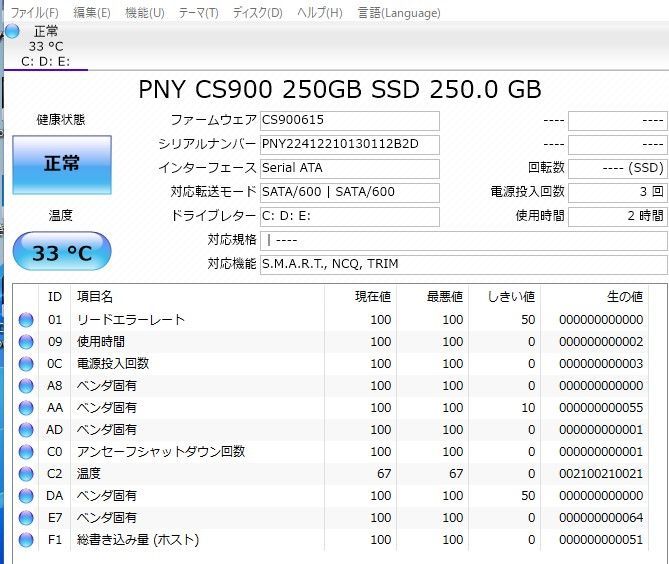Click the serial number field PNY22412210130112B2D
The width and height of the screenshot is (669, 564).
point(350,145)
